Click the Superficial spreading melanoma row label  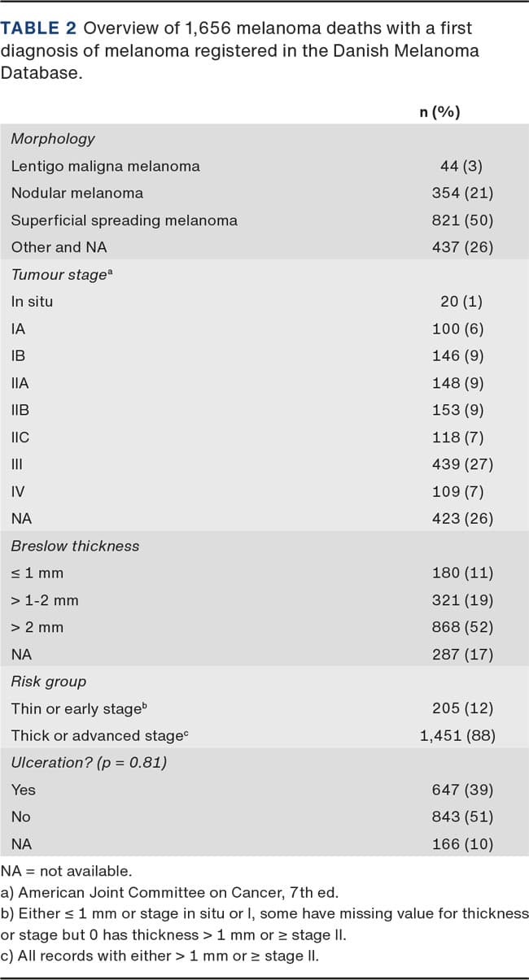pyautogui.click(x=124, y=220)
